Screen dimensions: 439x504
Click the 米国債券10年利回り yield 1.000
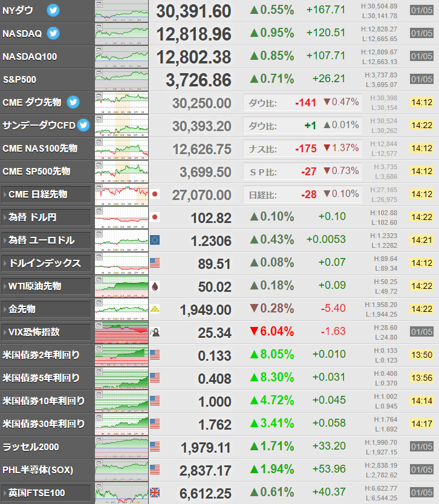pos(215,401)
